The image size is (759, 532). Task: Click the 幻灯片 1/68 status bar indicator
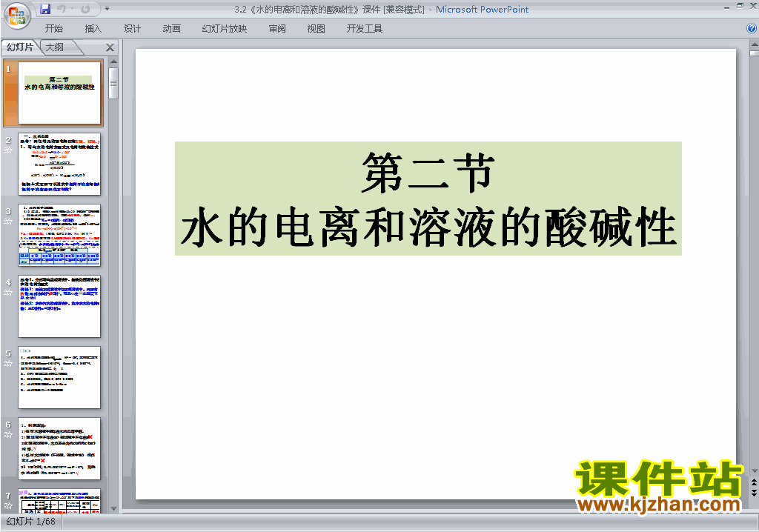pyautogui.click(x=31, y=522)
